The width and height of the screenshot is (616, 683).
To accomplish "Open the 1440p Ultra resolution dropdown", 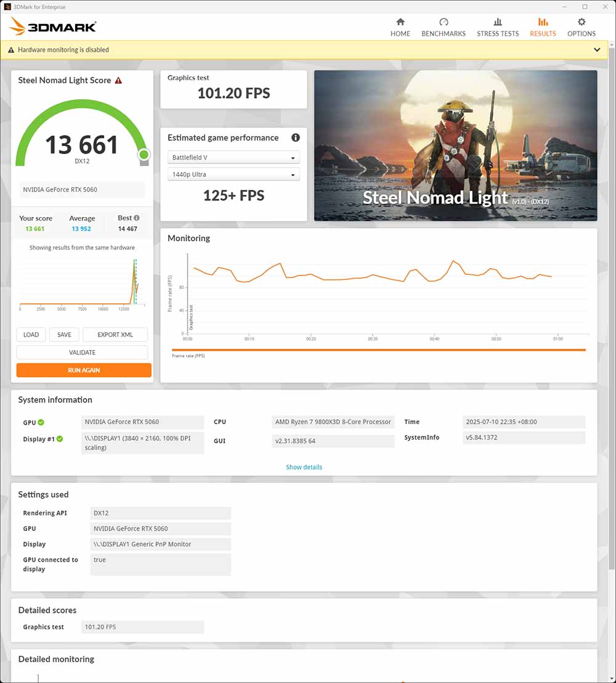I will tap(233, 174).
